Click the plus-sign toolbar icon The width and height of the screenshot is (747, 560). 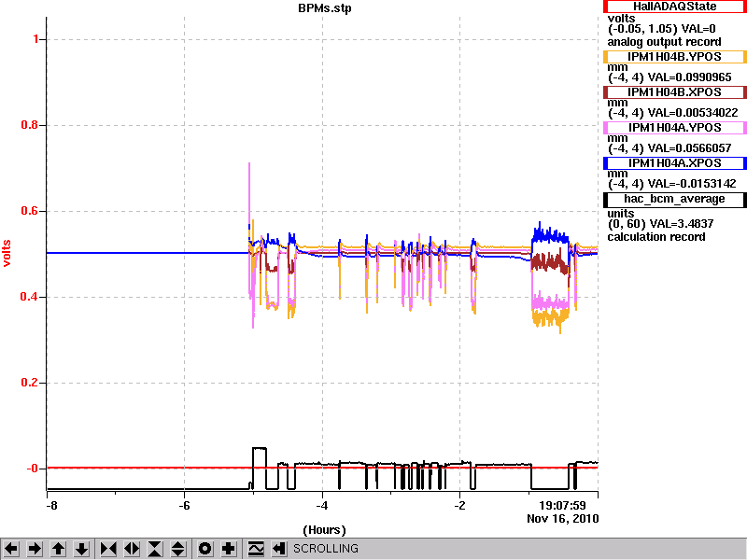point(228,549)
